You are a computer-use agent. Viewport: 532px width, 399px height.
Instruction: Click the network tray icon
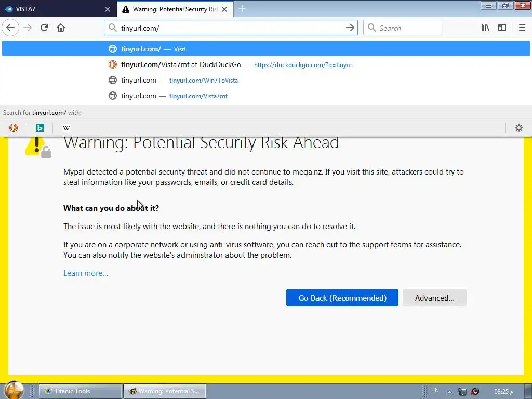pos(462,392)
